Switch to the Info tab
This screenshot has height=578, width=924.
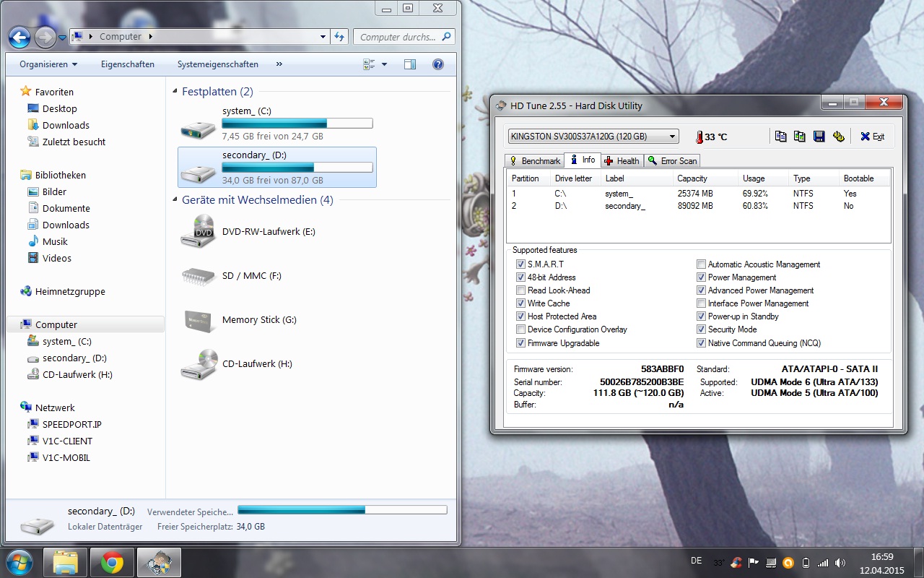click(582, 160)
